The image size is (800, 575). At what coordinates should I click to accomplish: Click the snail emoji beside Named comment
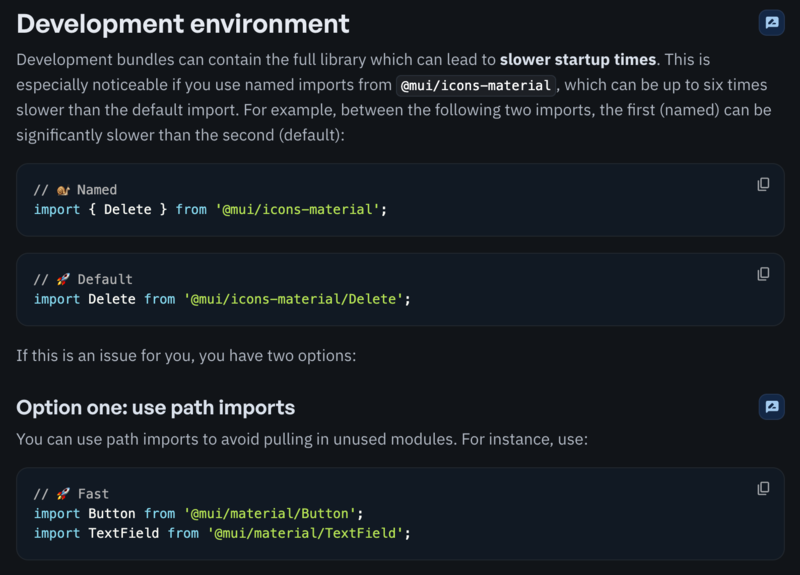[x=62, y=190]
